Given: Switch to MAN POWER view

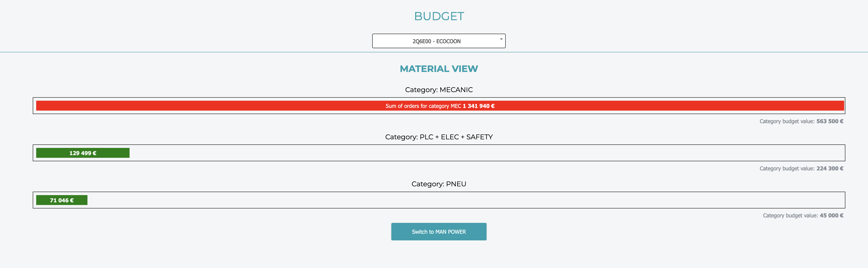Looking at the screenshot, I should click(x=438, y=232).
